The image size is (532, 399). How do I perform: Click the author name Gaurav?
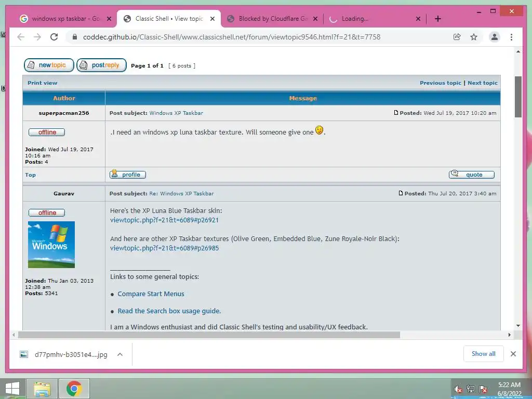pyautogui.click(x=64, y=193)
